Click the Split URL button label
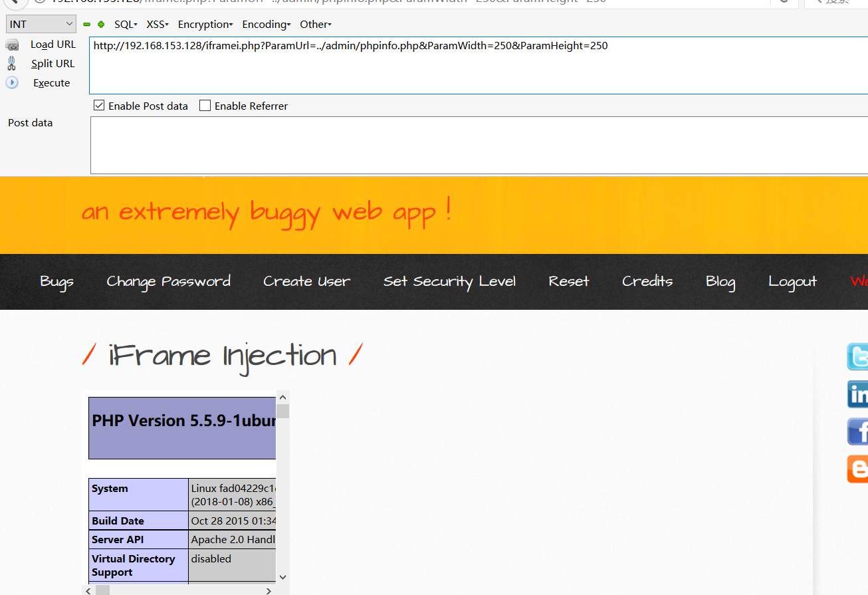 [53, 64]
